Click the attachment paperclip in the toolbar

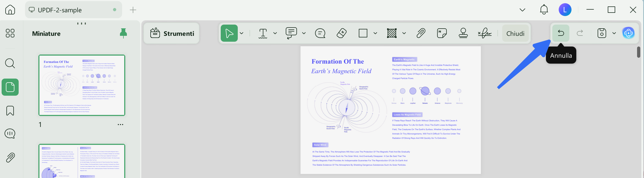pyautogui.click(x=421, y=33)
